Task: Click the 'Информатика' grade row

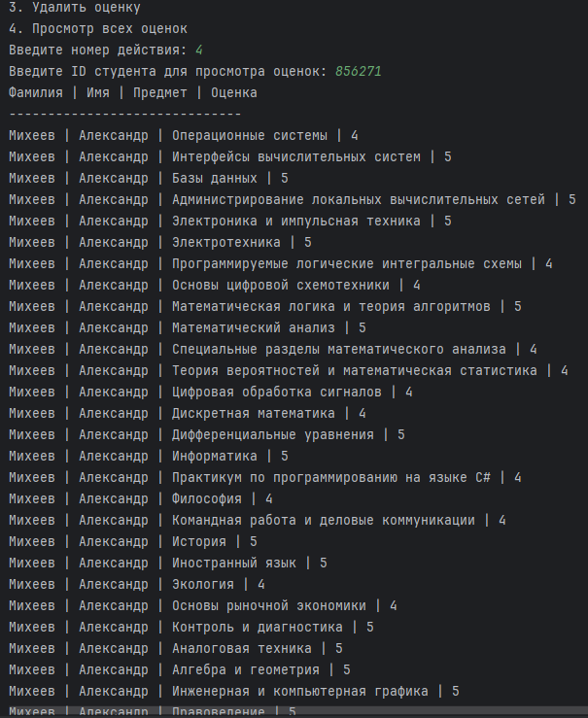Action: pos(149,457)
